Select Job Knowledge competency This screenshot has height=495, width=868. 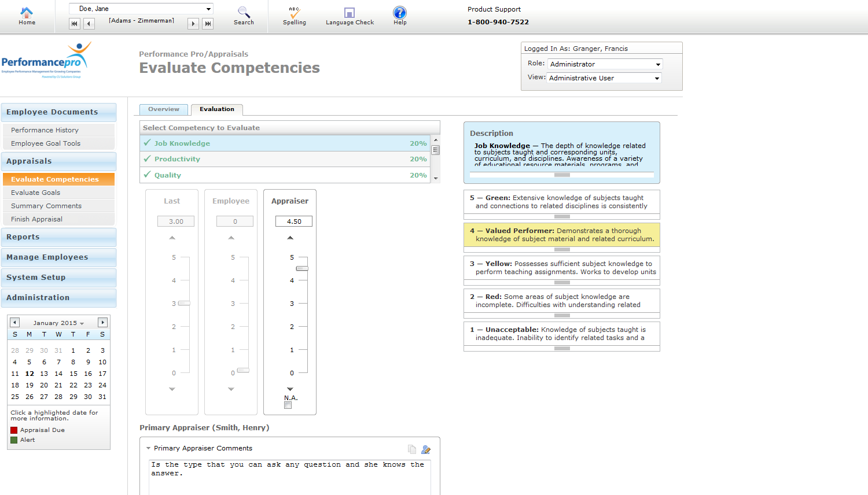(x=285, y=143)
